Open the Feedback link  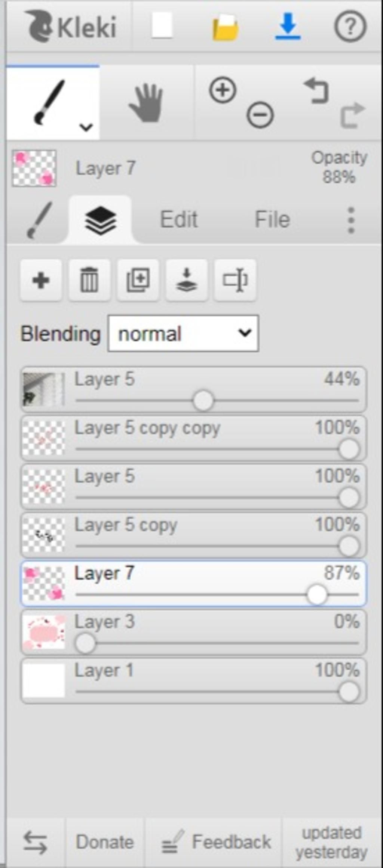(x=216, y=841)
